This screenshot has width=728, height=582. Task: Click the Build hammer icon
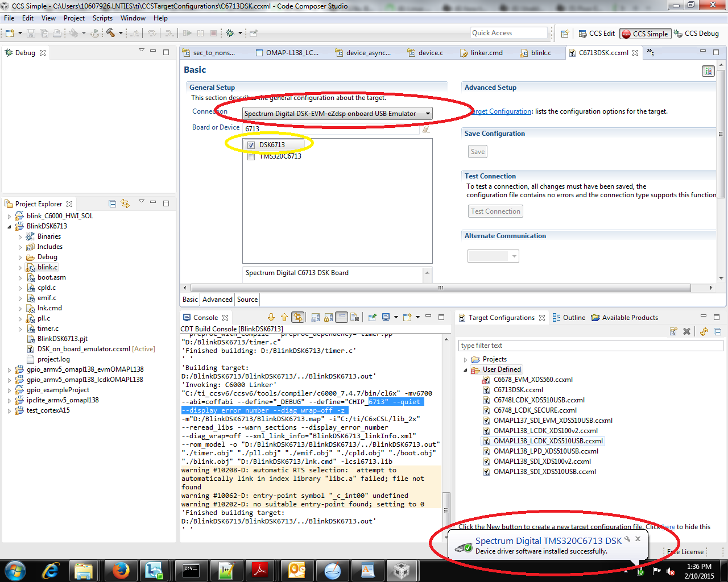(110, 34)
